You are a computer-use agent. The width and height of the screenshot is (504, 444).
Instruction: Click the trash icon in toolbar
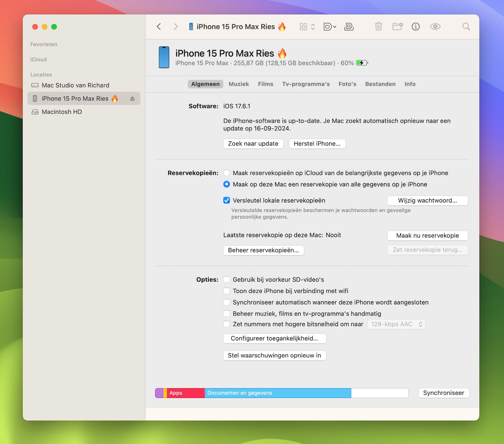pyautogui.click(x=378, y=27)
